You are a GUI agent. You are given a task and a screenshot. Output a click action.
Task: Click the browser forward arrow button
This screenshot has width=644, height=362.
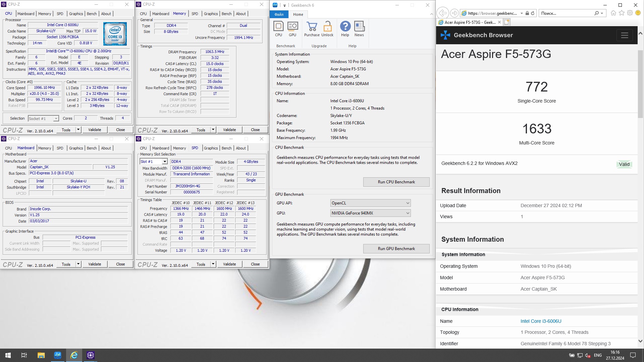click(x=454, y=13)
